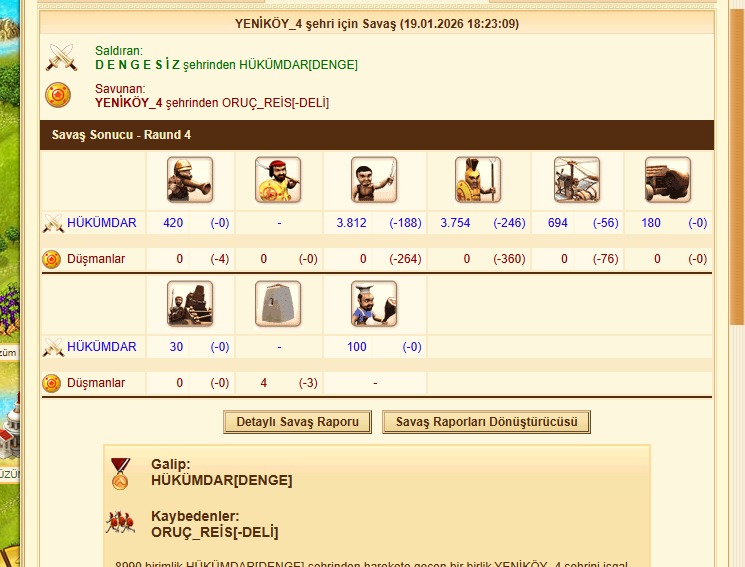The height and width of the screenshot is (567, 745).
Task: Select the cook unit icon
Action: (x=374, y=304)
